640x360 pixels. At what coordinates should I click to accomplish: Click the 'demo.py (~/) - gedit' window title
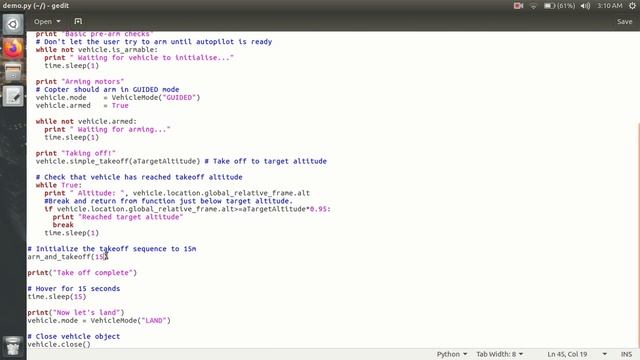point(36,6)
